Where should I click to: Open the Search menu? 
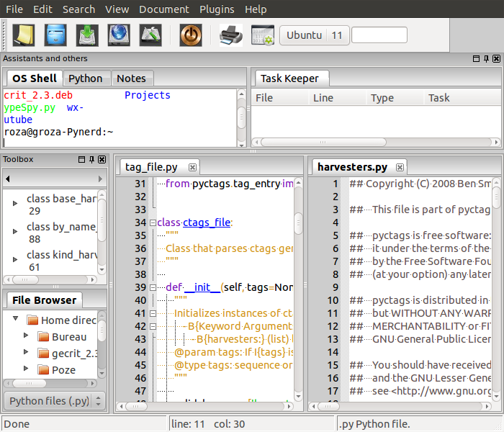click(78, 9)
